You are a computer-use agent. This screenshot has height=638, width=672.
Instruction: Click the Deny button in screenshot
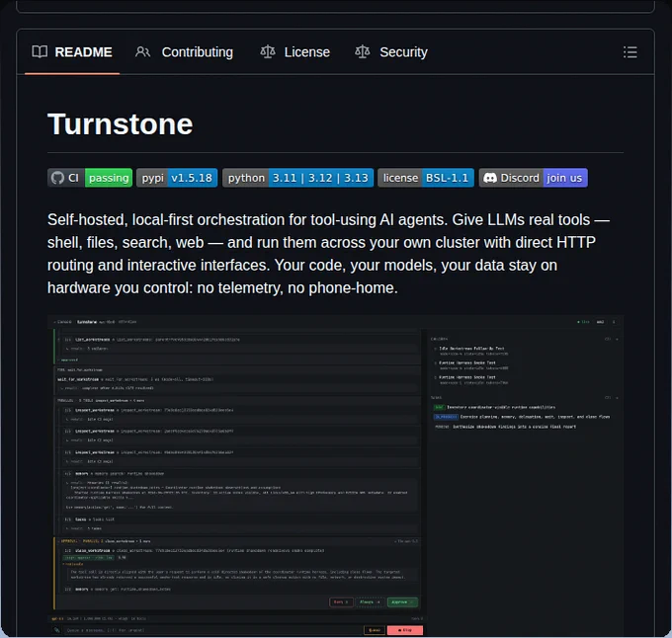click(341, 602)
